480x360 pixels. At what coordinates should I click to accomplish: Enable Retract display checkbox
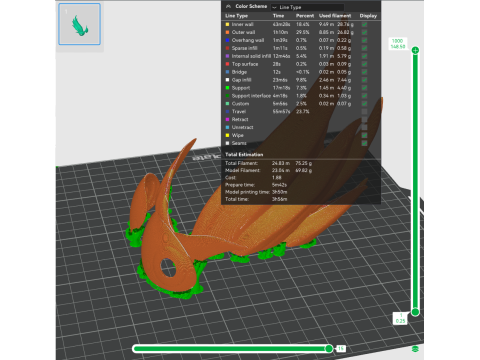coord(364,119)
